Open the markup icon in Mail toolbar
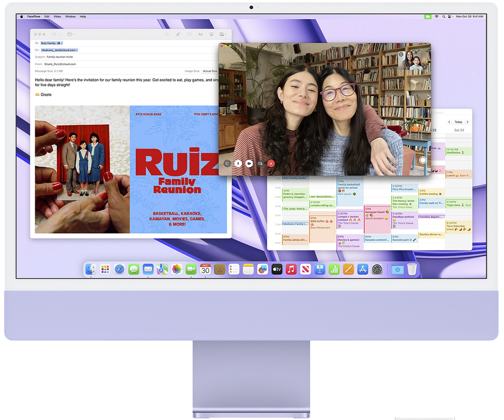The image size is (504, 420). [189, 34]
